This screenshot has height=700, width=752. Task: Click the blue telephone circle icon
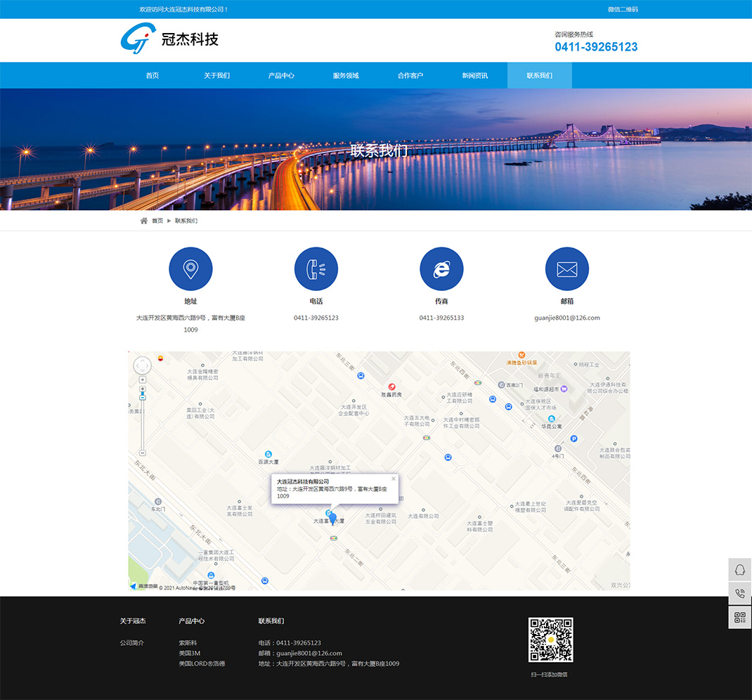click(x=316, y=268)
